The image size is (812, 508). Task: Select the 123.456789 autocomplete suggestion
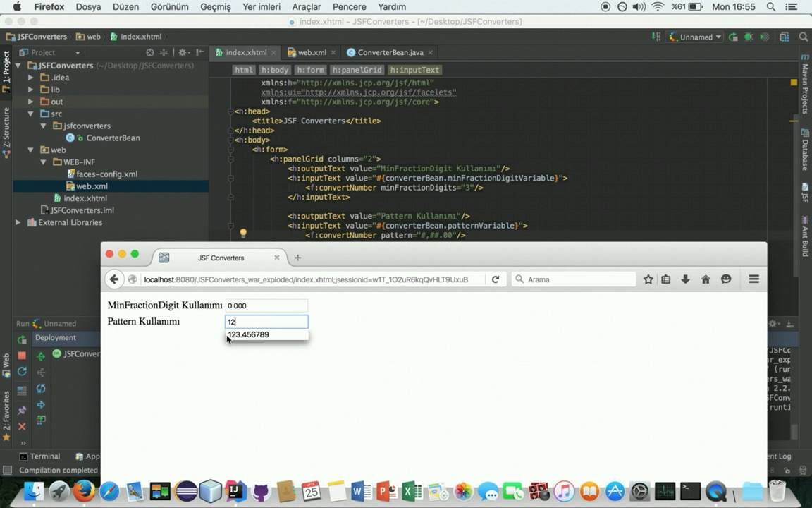click(267, 335)
